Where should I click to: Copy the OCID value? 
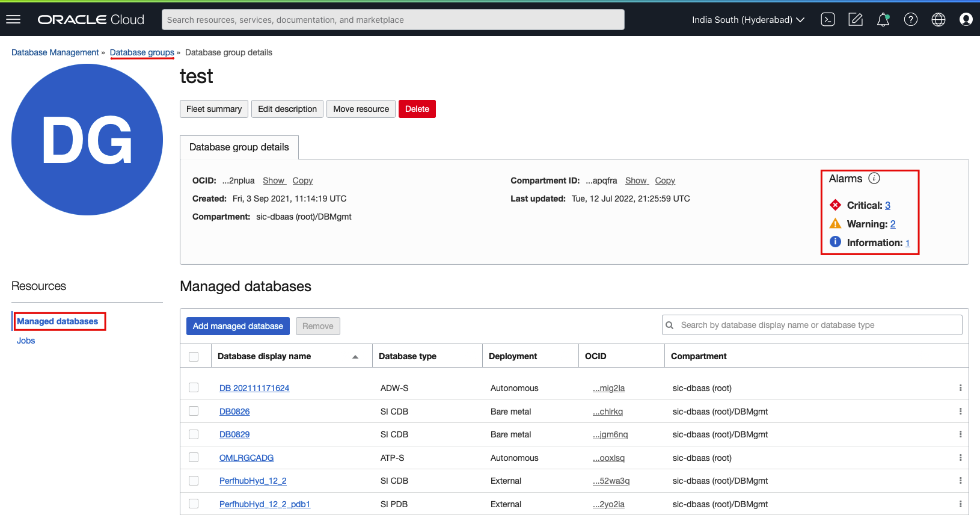click(302, 180)
